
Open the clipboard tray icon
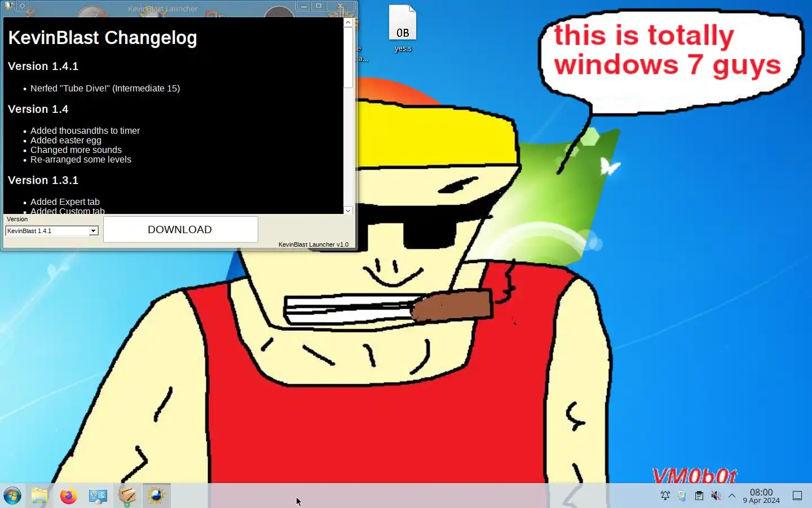point(699,496)
